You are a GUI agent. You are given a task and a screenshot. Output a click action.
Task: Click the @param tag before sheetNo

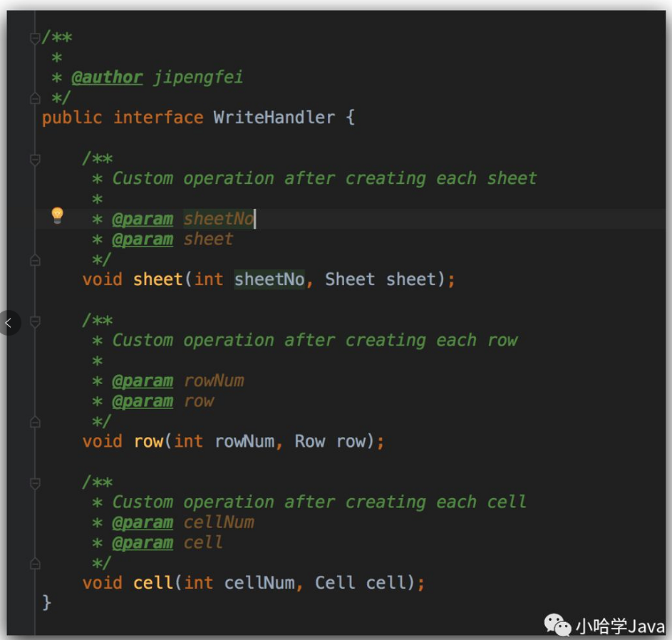(x=143, y=219)
